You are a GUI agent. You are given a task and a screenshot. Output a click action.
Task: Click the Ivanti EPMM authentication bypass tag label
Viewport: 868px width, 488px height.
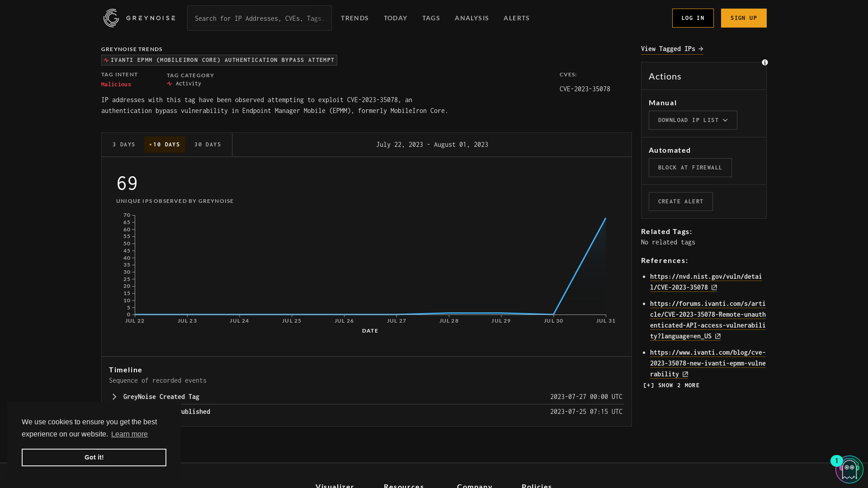pyautogui.click(x=219, y=60)
